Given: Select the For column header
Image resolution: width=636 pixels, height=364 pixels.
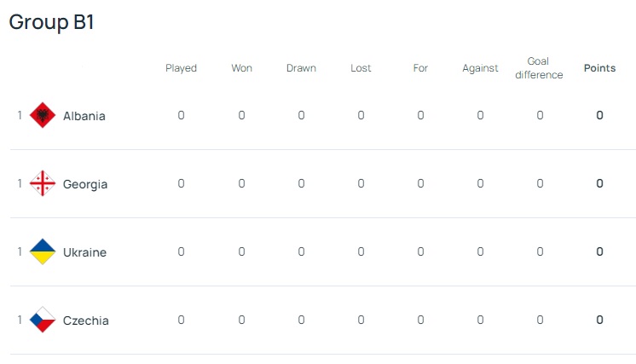Looking at the screenshot, I should click(x=420, y=68).
